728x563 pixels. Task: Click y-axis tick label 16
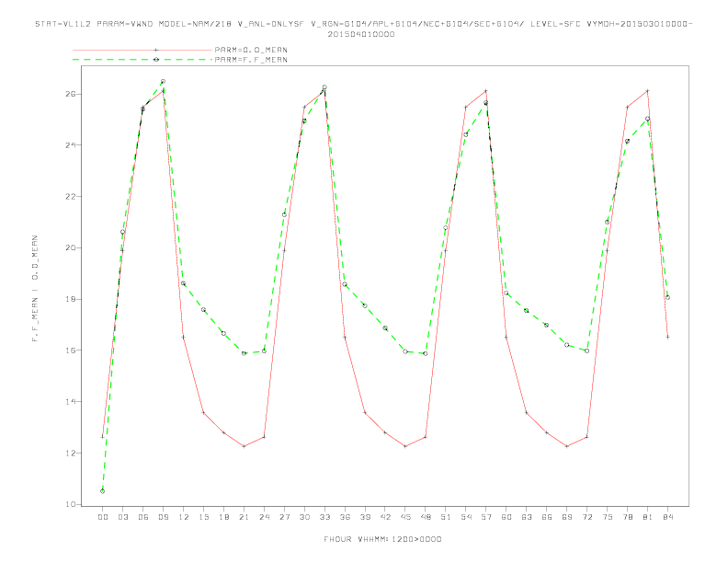[x=71, y=350]
